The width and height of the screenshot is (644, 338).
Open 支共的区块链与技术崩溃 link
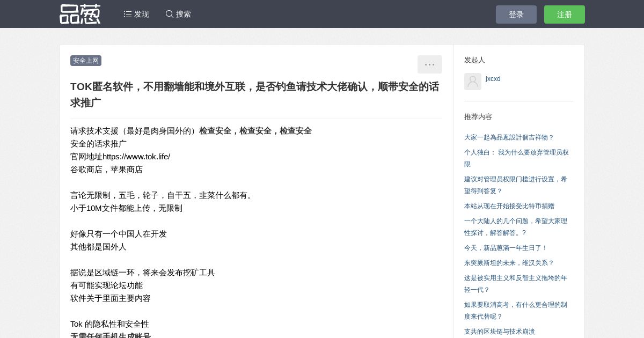[500, 332]
